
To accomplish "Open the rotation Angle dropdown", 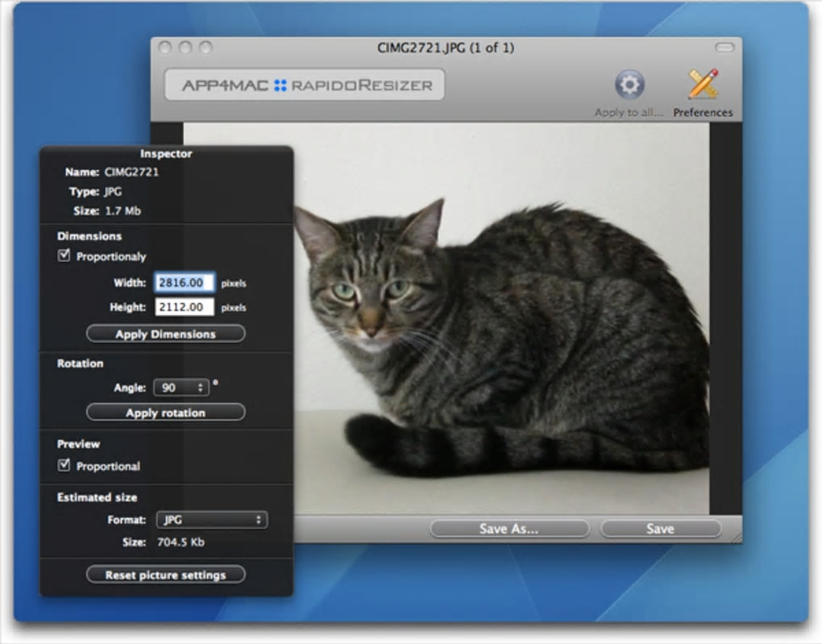I will 181,388.
